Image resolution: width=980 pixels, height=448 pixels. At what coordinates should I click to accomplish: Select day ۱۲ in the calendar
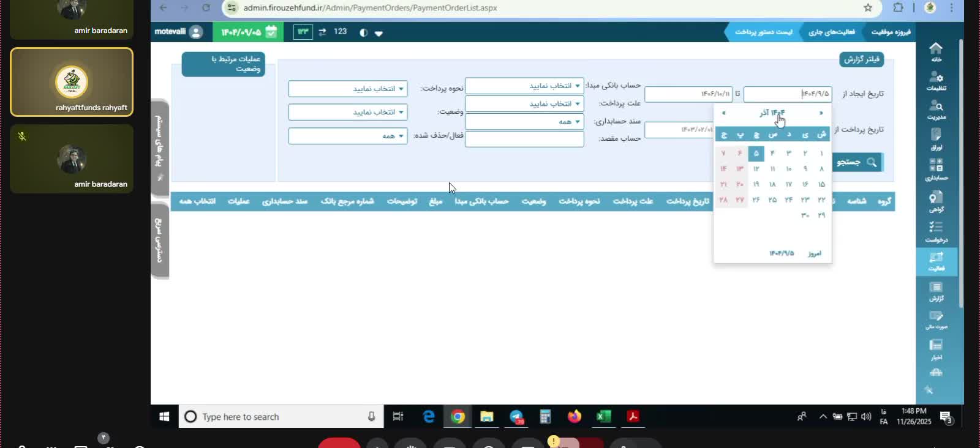[756, 169]
